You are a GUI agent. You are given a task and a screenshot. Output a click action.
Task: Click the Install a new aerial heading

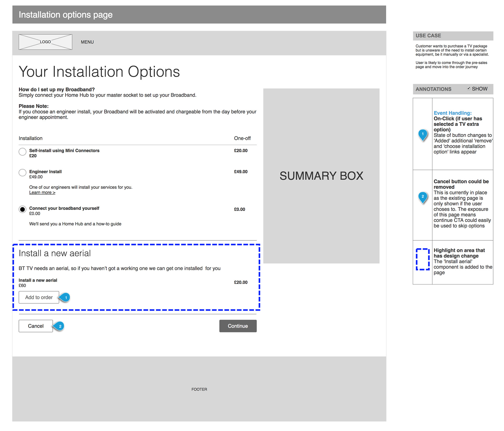[x=55, y=253]
